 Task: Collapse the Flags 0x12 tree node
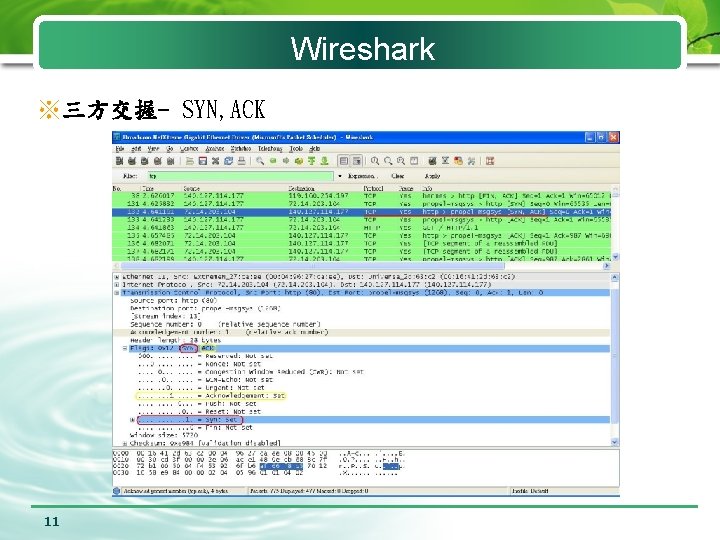tap(124, 349)
